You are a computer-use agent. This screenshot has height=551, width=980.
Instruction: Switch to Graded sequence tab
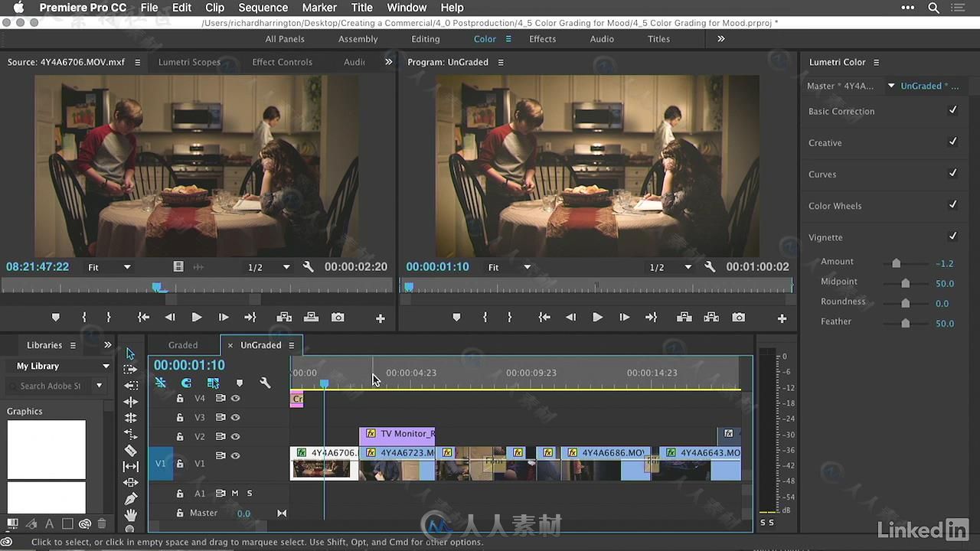(183, 345)
